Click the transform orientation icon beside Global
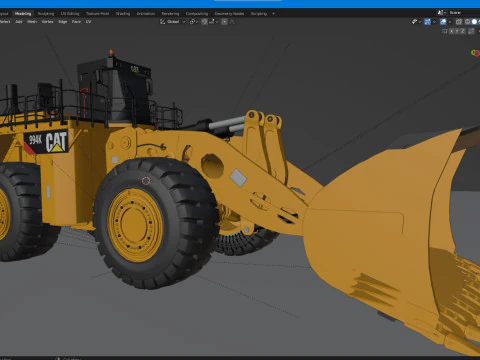 [x=163, y=22]
